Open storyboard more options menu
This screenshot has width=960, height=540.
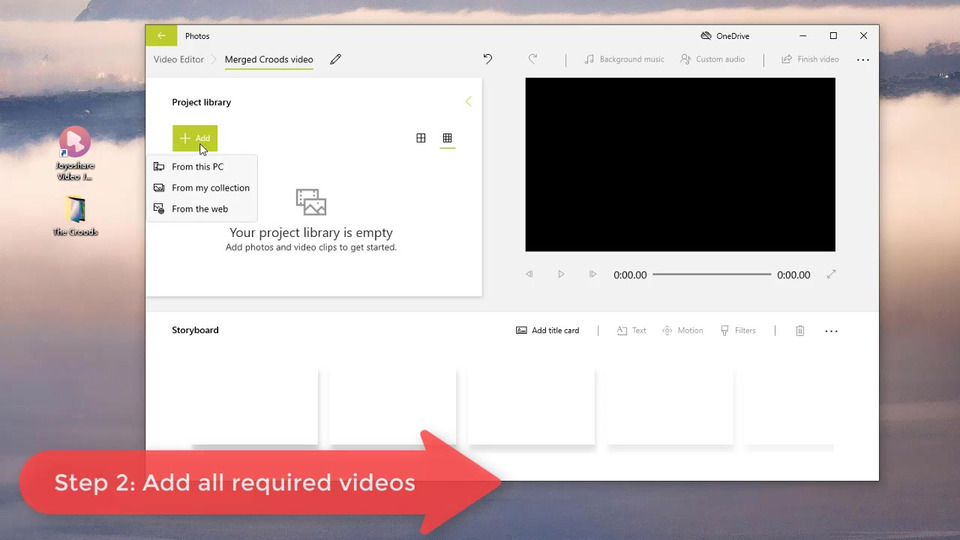coord(831,331)
